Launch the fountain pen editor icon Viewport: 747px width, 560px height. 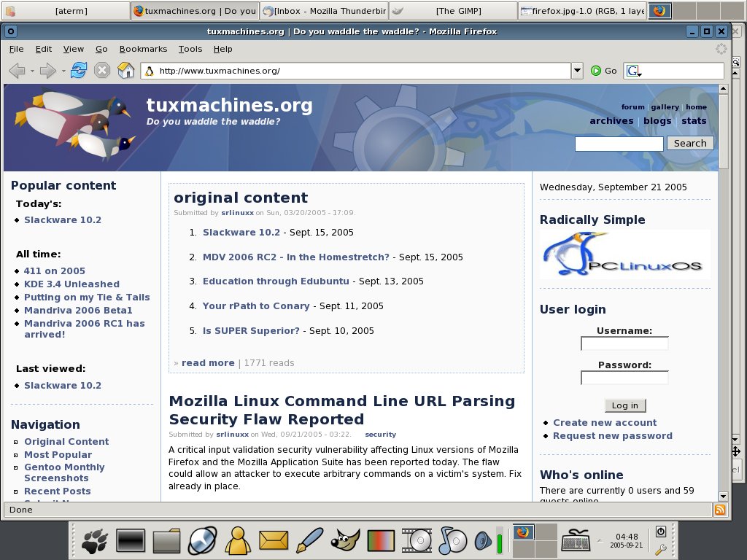tap(309, 540)
